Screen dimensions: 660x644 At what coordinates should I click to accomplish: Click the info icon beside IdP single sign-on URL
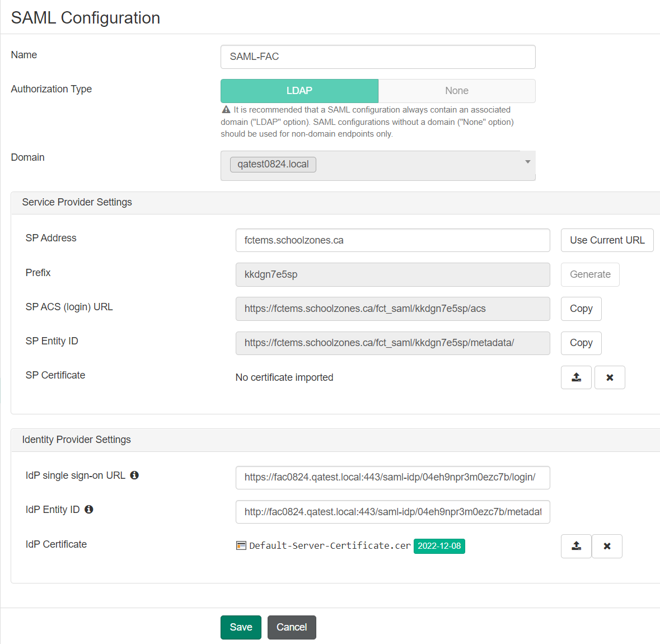pos(134,475)
